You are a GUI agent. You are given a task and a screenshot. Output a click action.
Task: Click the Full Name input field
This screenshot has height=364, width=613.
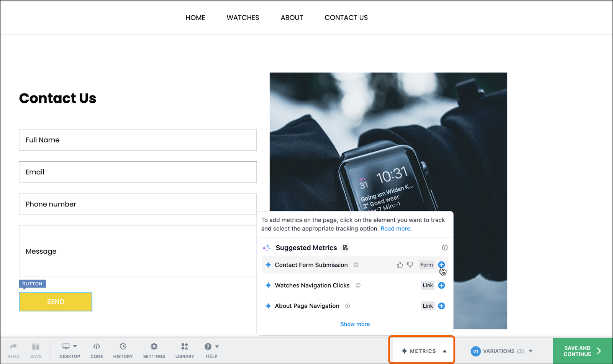point(138,140)
